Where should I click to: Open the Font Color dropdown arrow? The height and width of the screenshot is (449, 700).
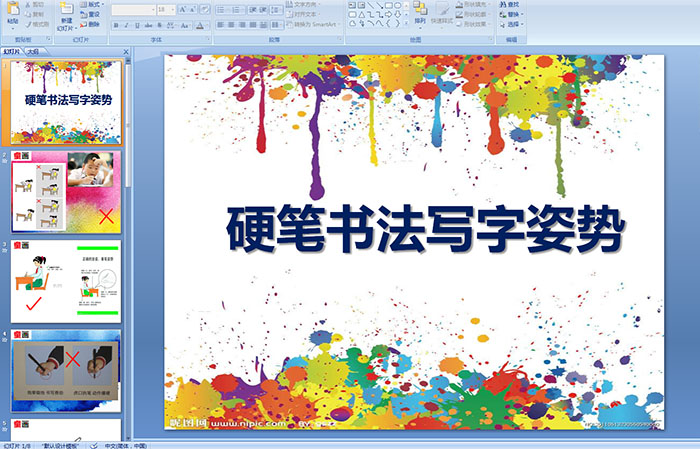207,25
